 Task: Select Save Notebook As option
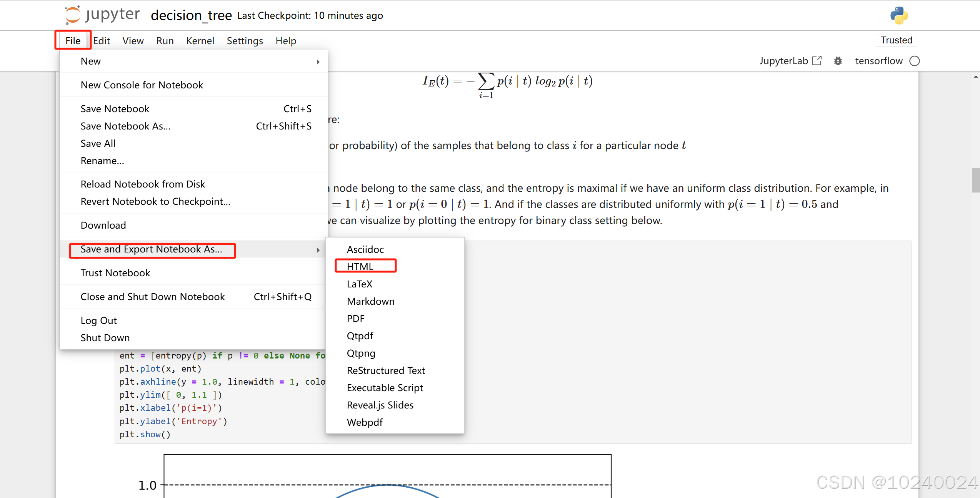coord(125,126)
